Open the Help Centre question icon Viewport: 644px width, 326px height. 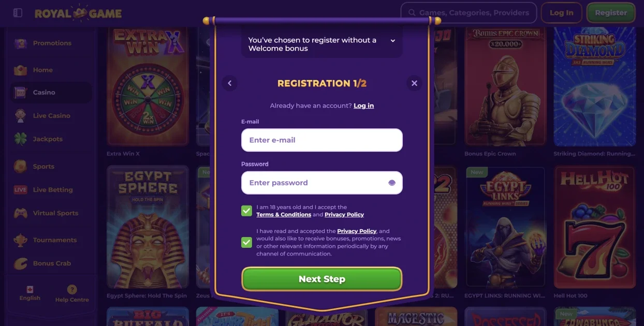point(72,290)
